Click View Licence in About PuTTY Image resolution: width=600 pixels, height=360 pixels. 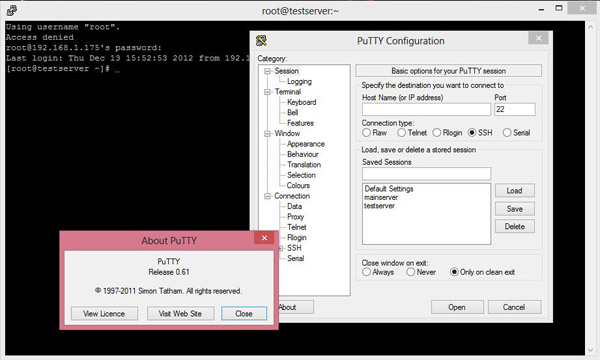[x=104, y=314]
